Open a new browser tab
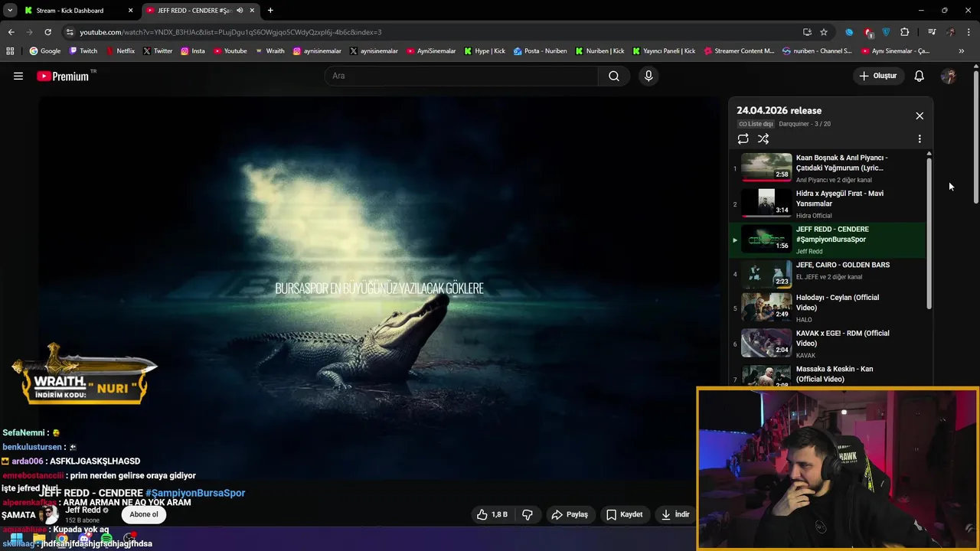 click(x=270, y=11)
